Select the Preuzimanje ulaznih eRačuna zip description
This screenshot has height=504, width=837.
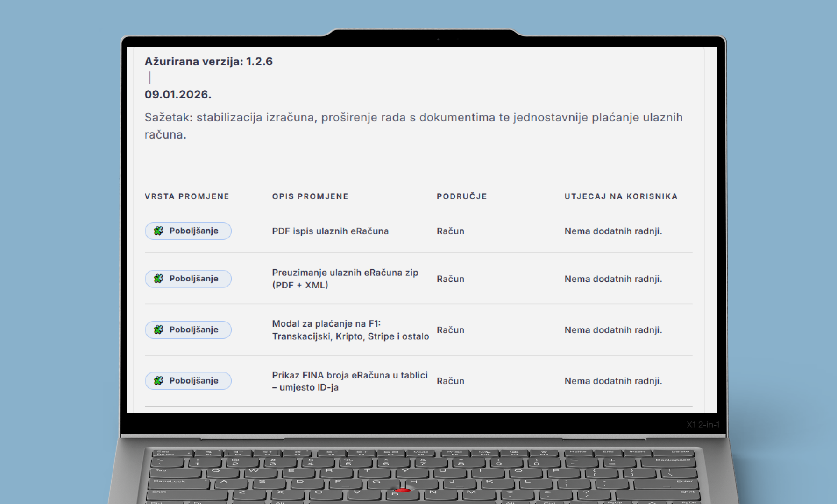345,278
